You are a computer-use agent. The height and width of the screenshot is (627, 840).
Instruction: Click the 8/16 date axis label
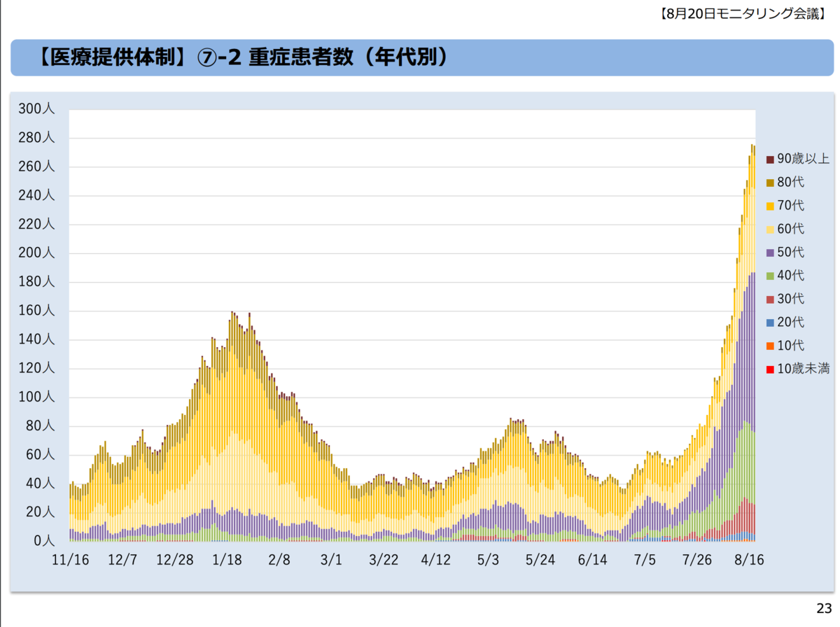point(749,561)
